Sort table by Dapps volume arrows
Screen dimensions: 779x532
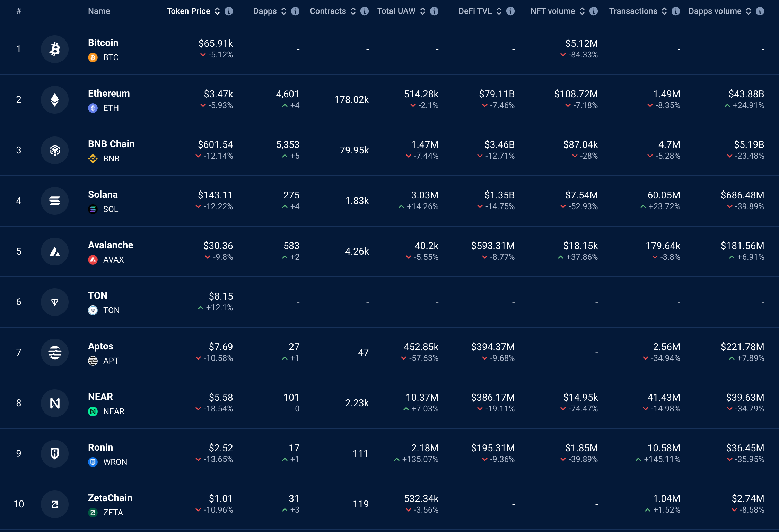pyautogui.click(x=749, y=11)
